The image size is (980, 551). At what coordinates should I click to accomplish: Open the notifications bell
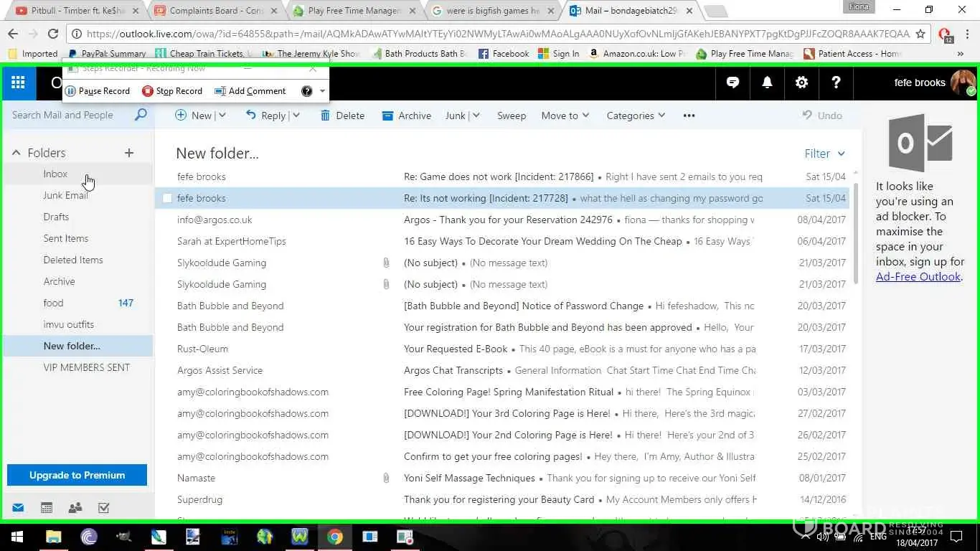767,83
